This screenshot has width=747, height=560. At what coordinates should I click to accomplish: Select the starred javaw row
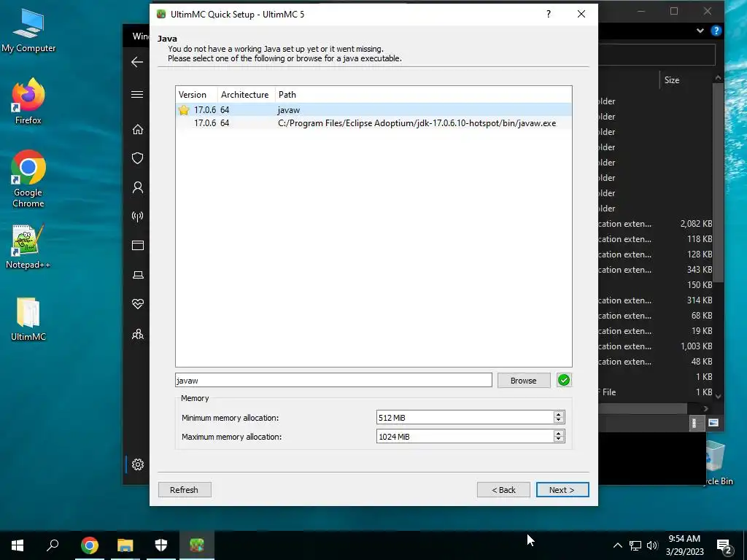[x=373, y=109]
